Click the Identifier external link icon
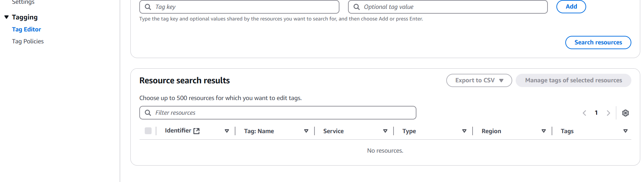 196,131
